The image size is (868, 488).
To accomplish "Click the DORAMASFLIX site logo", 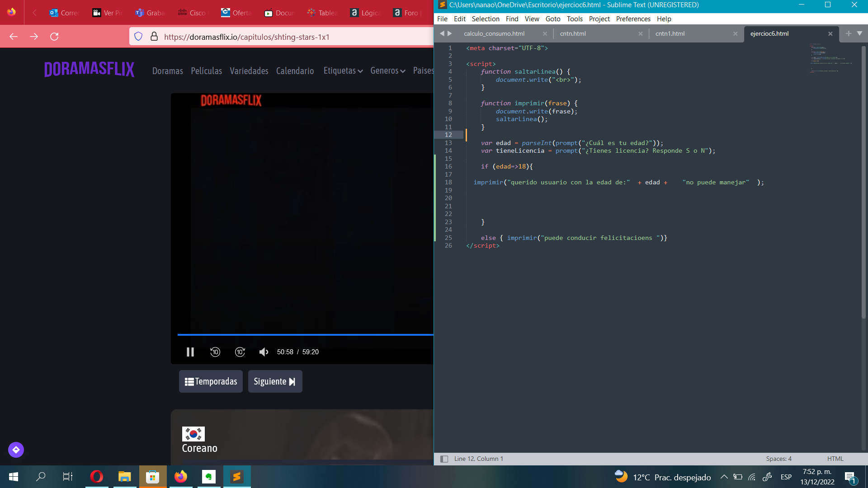I will tap(89, 70).
